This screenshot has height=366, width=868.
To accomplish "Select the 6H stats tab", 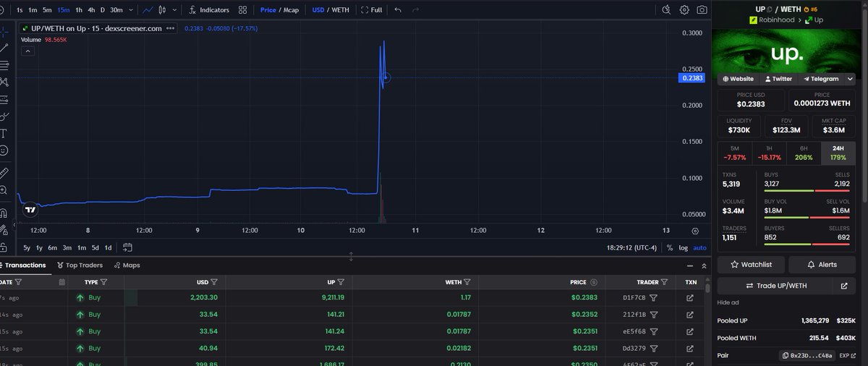I will click(804, 153).
